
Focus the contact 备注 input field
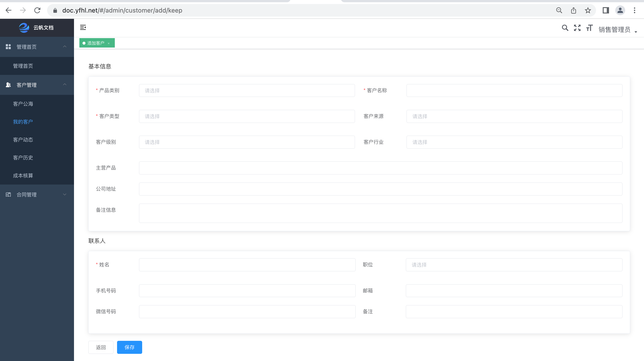point(514,311)
